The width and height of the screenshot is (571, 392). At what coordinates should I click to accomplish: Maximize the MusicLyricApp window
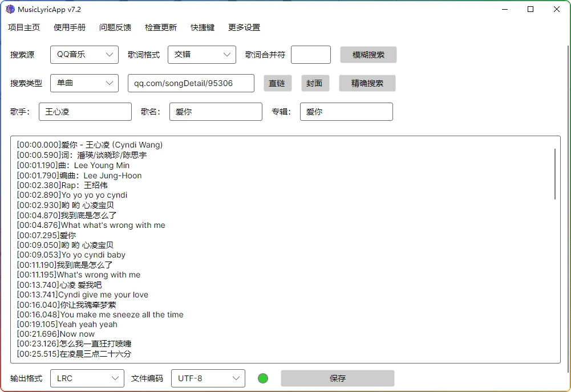(530, 10)
